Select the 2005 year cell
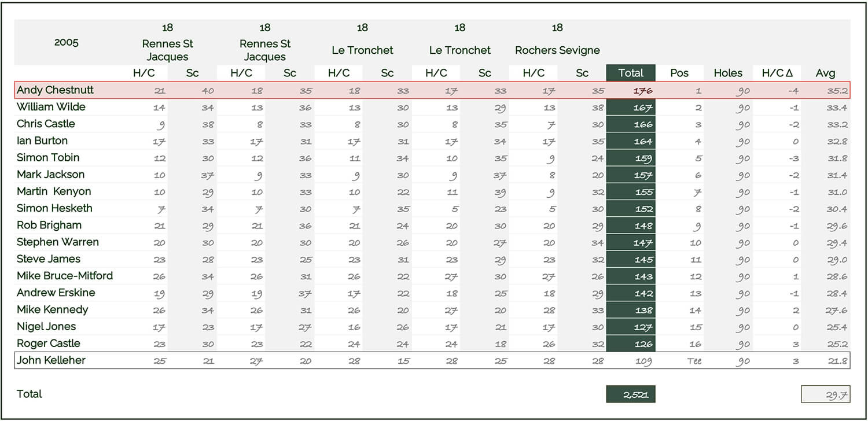Screen dimensions: 868x421 coord(67,42)
